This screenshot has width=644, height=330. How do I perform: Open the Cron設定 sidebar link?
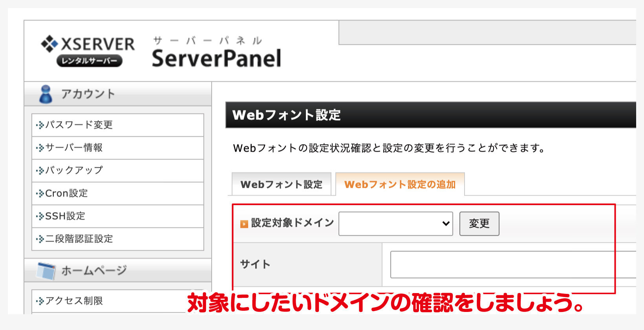(x=66, y=193)
